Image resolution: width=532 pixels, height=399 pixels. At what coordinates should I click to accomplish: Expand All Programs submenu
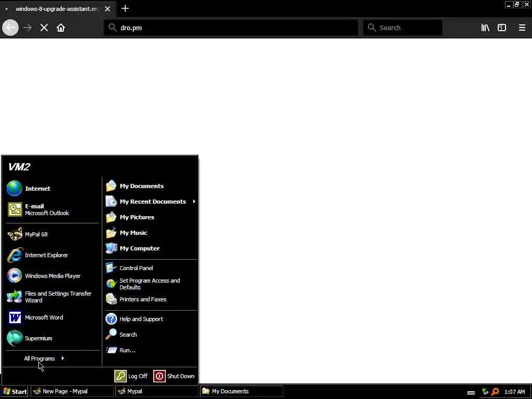pos(44,358)
